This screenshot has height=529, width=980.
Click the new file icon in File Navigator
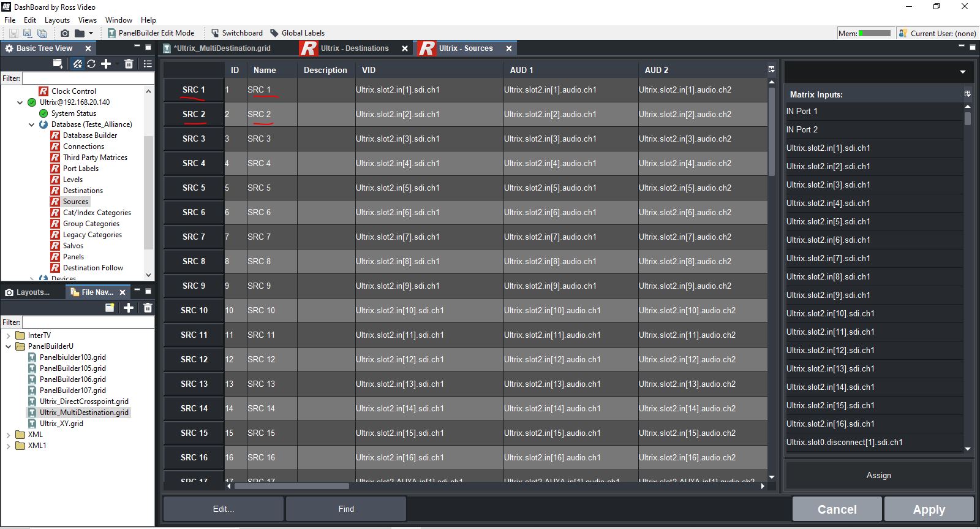110,308
